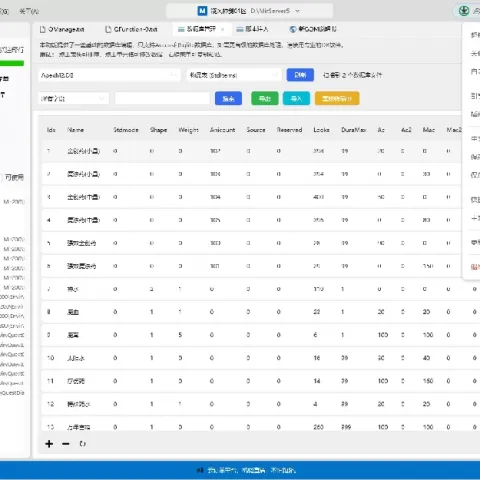Click the Ac column header
Image resolution: width=480 pixels, height=480 pixels.
(381, 130)
